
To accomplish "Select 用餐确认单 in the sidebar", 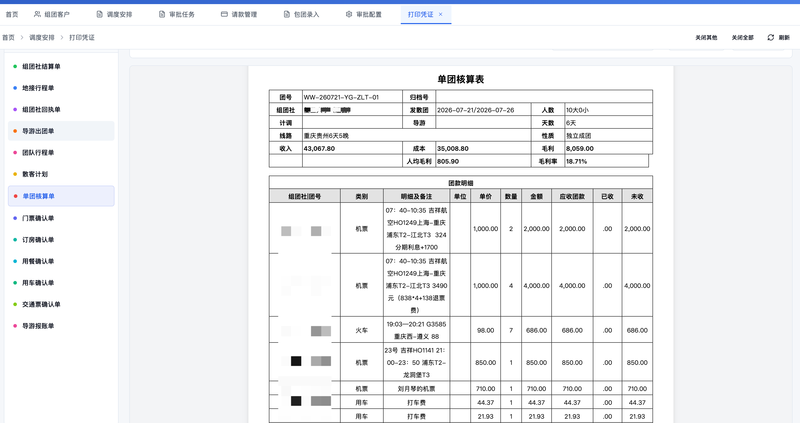I will (61, 261).
